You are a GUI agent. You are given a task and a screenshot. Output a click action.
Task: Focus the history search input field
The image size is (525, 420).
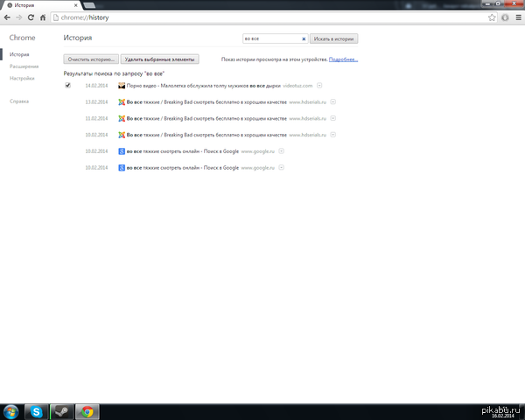271,38
